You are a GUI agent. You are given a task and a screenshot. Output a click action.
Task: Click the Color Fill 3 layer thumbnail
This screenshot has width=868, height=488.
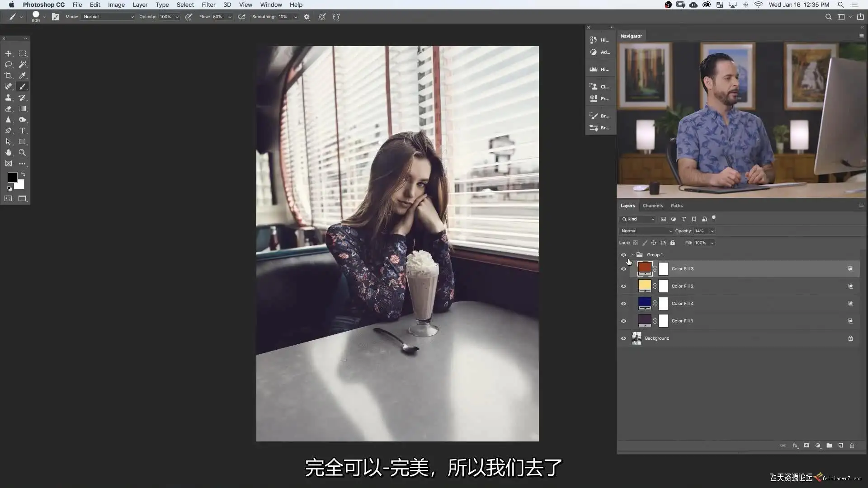pos(644,269)
